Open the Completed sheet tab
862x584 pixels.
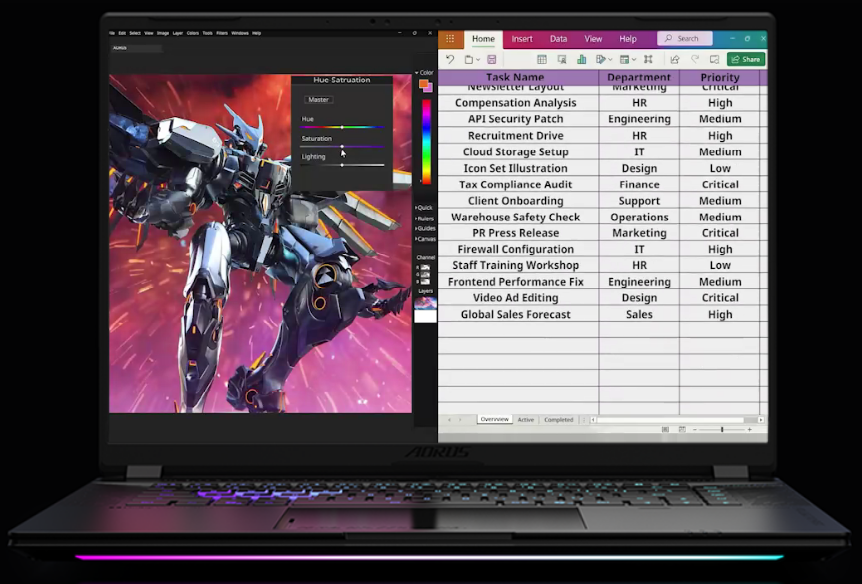pos(559,420)
